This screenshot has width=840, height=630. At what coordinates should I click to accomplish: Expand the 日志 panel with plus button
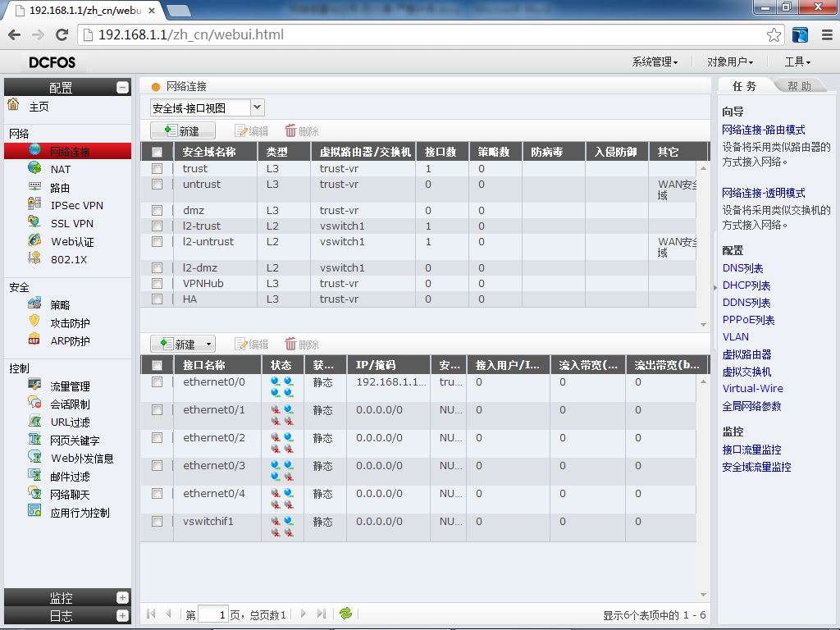(123, 615)
